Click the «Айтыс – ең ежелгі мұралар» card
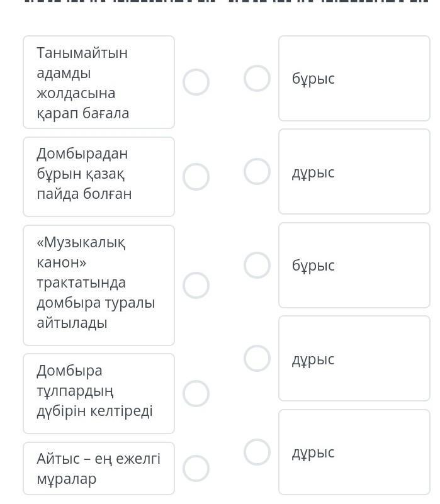The image size is (440, 504). coord(99,468)
